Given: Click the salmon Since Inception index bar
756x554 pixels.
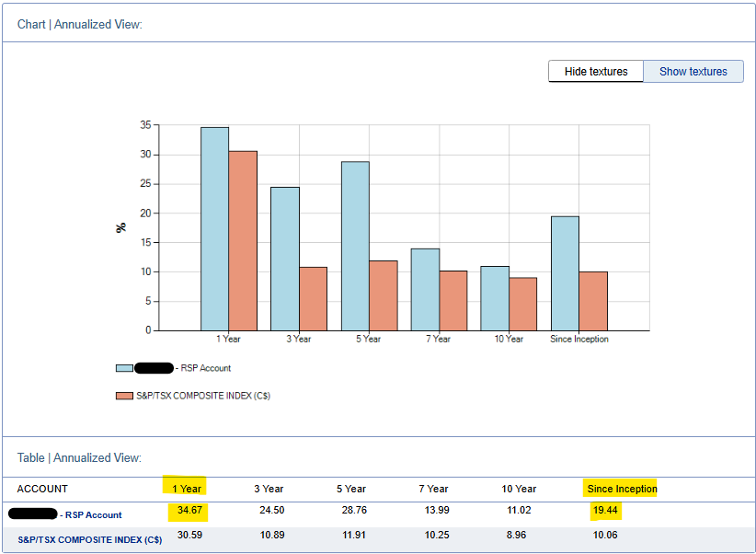Looking at the screenshot, I should [593, 301].
